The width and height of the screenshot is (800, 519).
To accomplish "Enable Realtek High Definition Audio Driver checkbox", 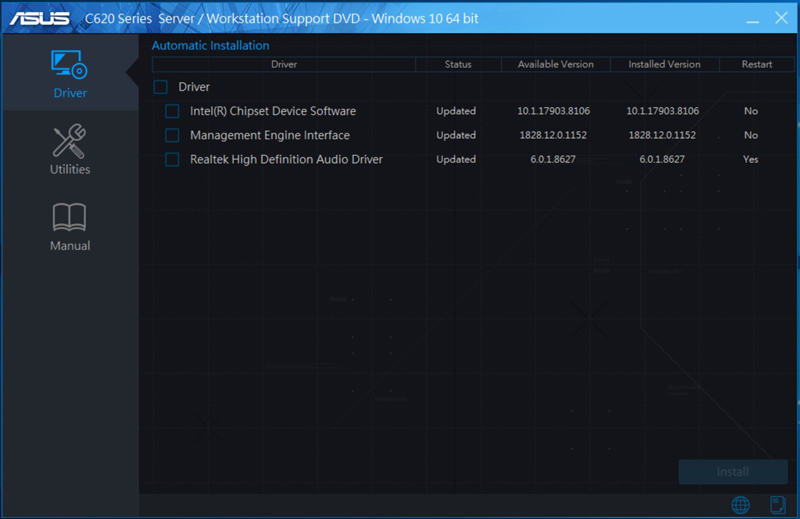I will click(x=172, y=159).
